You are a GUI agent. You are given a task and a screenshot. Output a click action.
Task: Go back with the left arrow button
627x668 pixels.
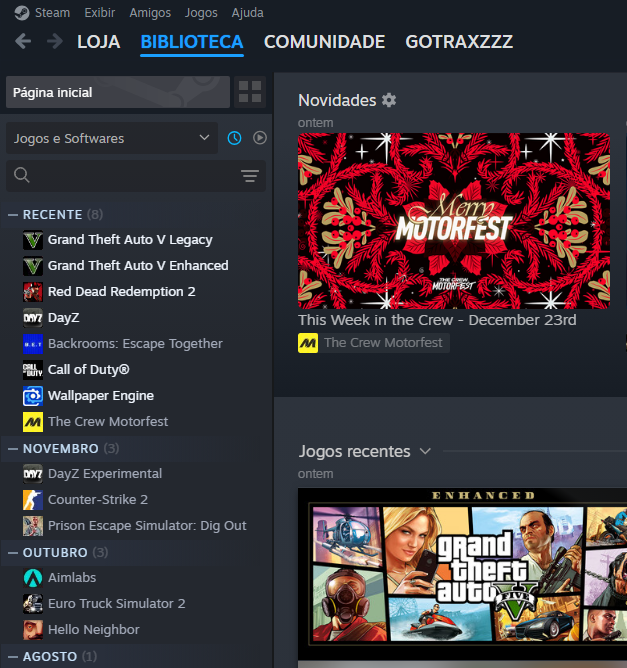(x=23, y=41)
